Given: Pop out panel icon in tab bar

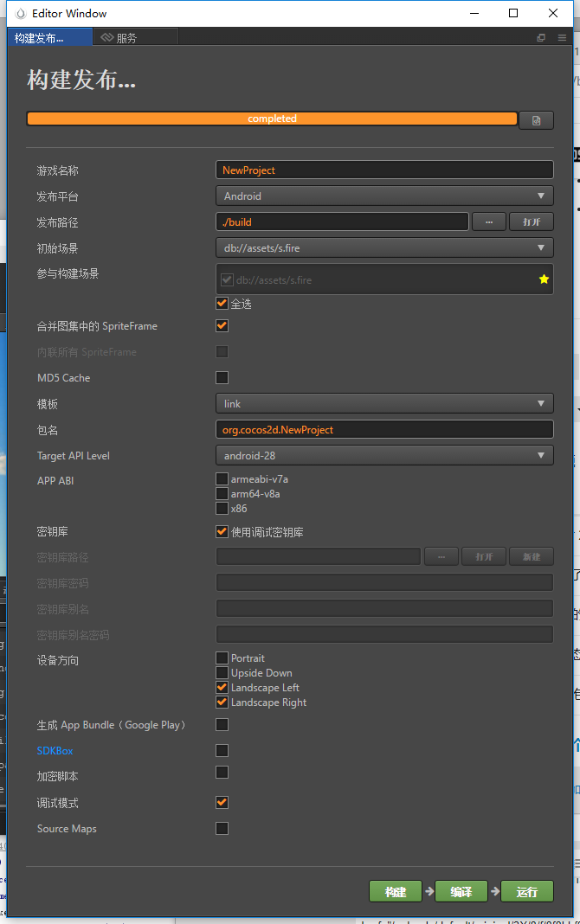Looking at the screenshot, I should tap(541, 38).
